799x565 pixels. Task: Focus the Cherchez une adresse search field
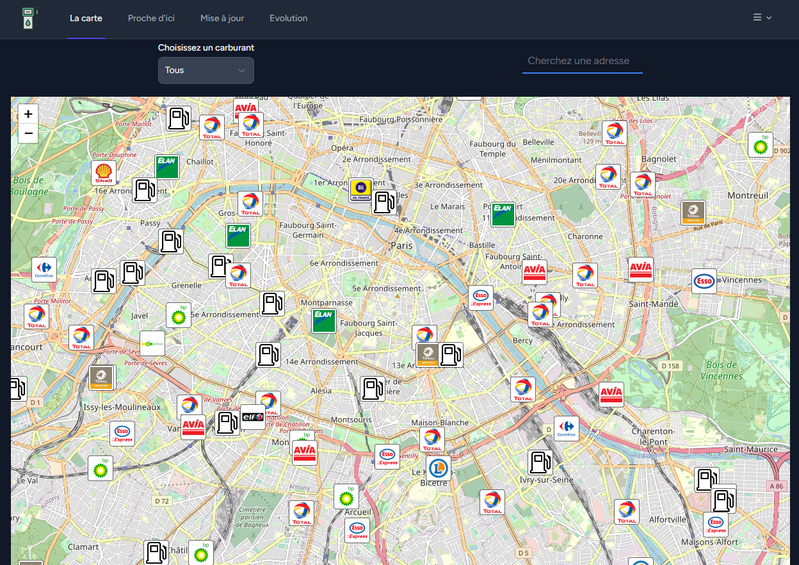(x=582, y=61)
